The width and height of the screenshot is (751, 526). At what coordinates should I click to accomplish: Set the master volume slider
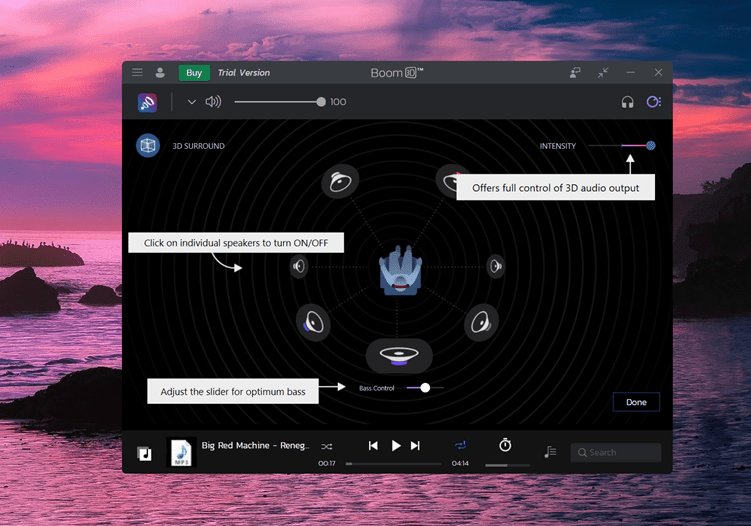[x=280, y=102]
